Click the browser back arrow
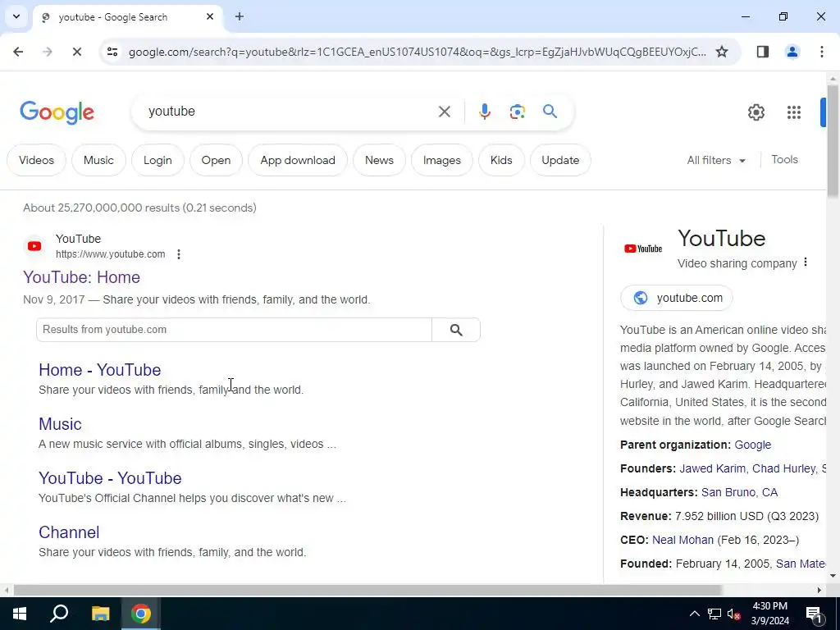 (x=18, y=52)
